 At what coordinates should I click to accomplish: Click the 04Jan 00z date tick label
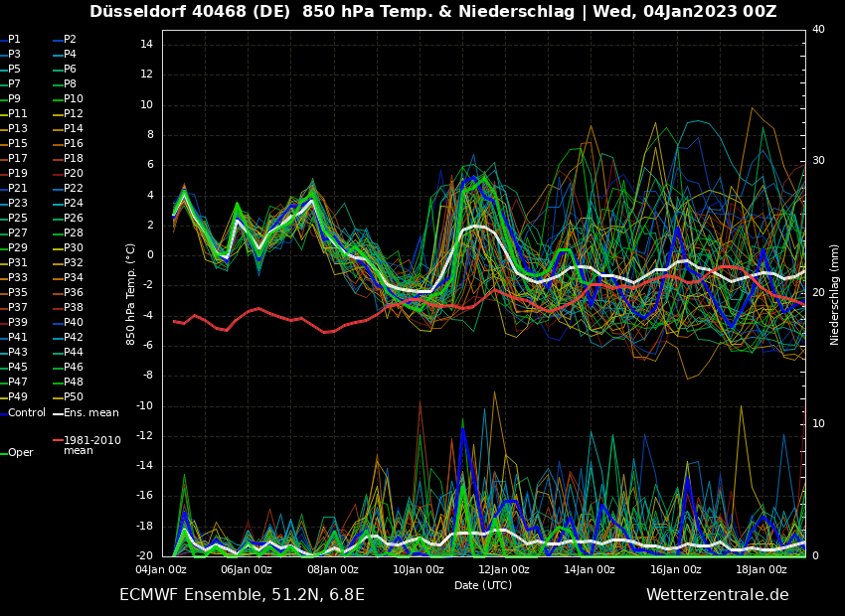161,570
